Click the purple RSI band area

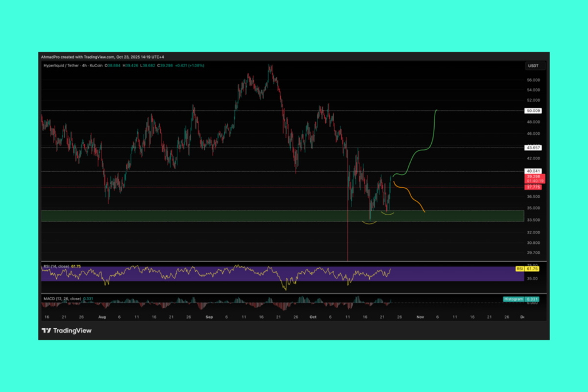[x=230, y=273]
